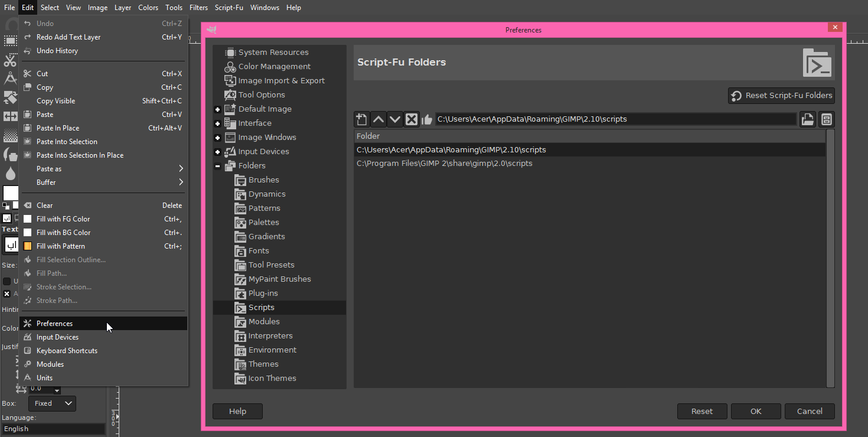Move selected folder up
This screenshot has width=868, height=437.
(x=378, y=119)
